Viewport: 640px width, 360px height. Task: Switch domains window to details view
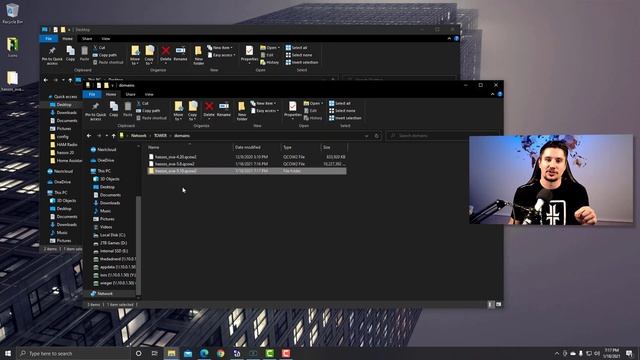(x=491, y=304)
